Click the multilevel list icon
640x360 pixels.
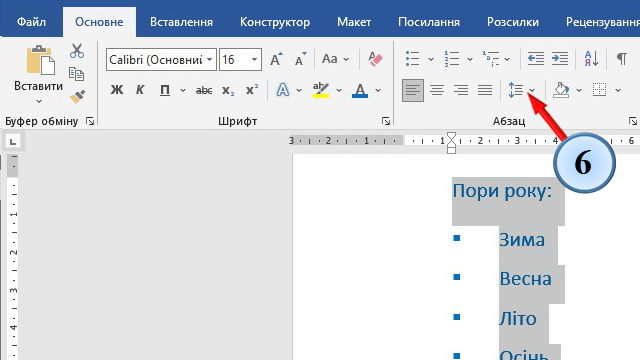[x=491, y=59]
